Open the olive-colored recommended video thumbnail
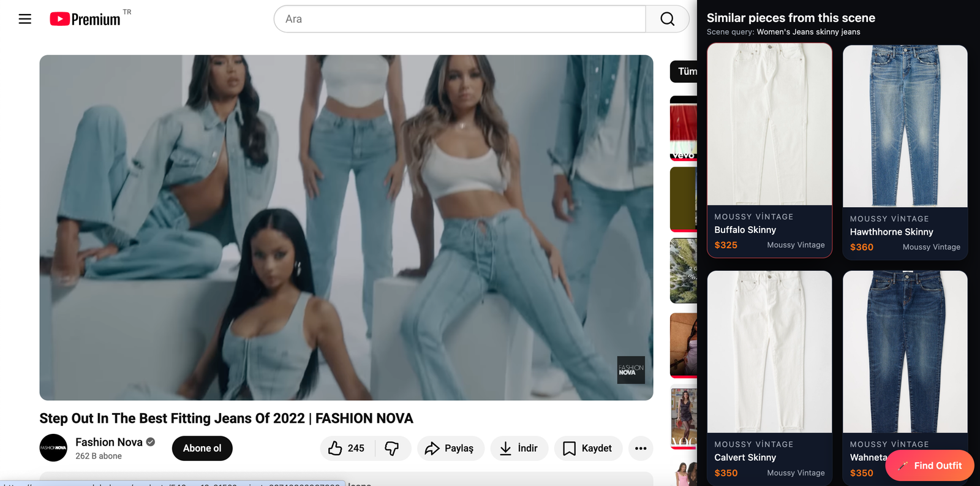The height and width of the screenshot is (486, 980). [684, 199]
